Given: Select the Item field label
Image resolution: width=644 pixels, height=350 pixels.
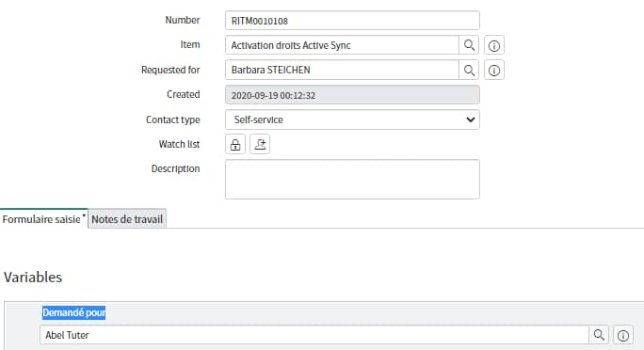Looking at the screenshot, I should point(190,45).
